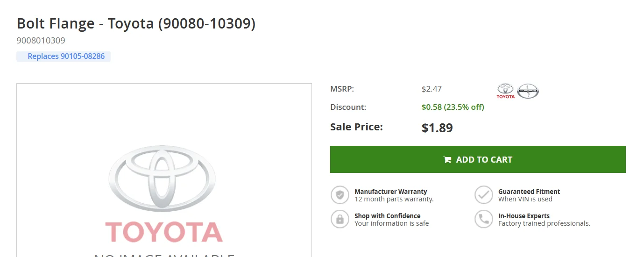Image resolution: width=644 pixels, height=257 pixels.
Task: Click the $1.89 sale price
Action: click(x=437, y=128)
